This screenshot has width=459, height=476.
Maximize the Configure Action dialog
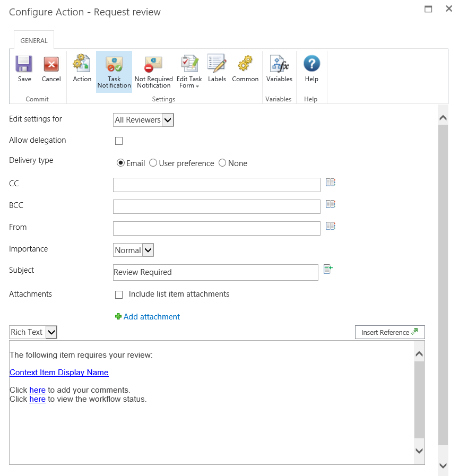tap(428, 9)
